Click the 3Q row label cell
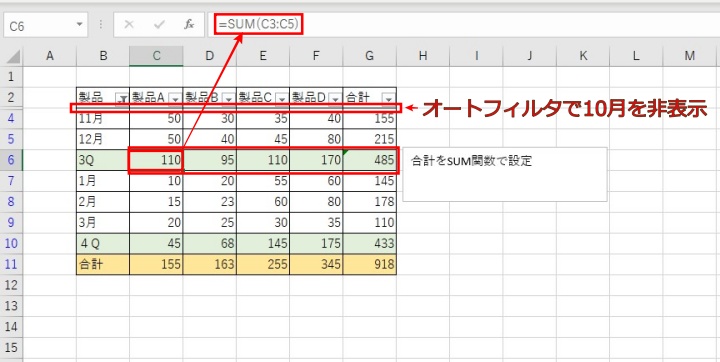 coord(103,160)
